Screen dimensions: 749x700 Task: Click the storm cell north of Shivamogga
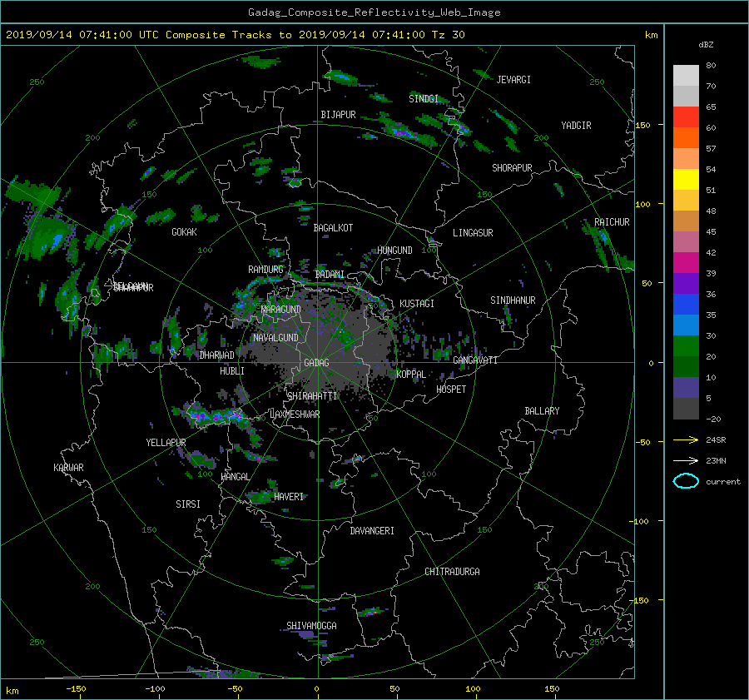coord(370,612)
